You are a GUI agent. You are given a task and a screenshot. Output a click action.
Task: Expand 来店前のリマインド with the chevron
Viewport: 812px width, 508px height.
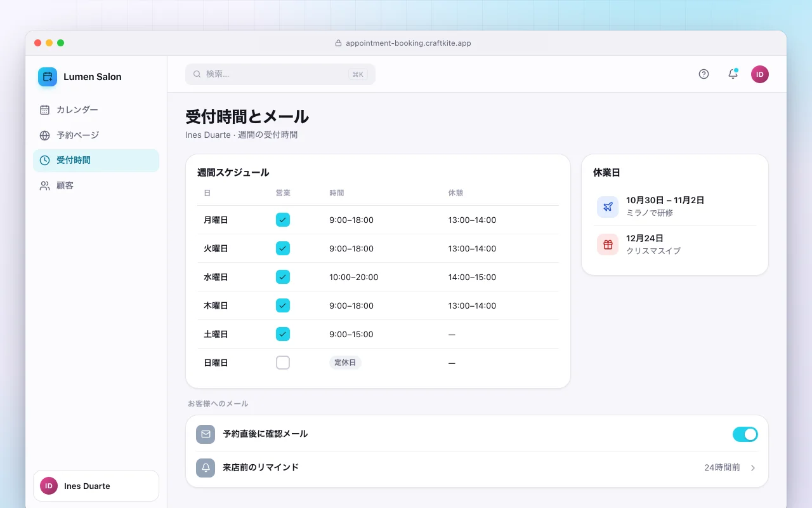coord(753,468)
